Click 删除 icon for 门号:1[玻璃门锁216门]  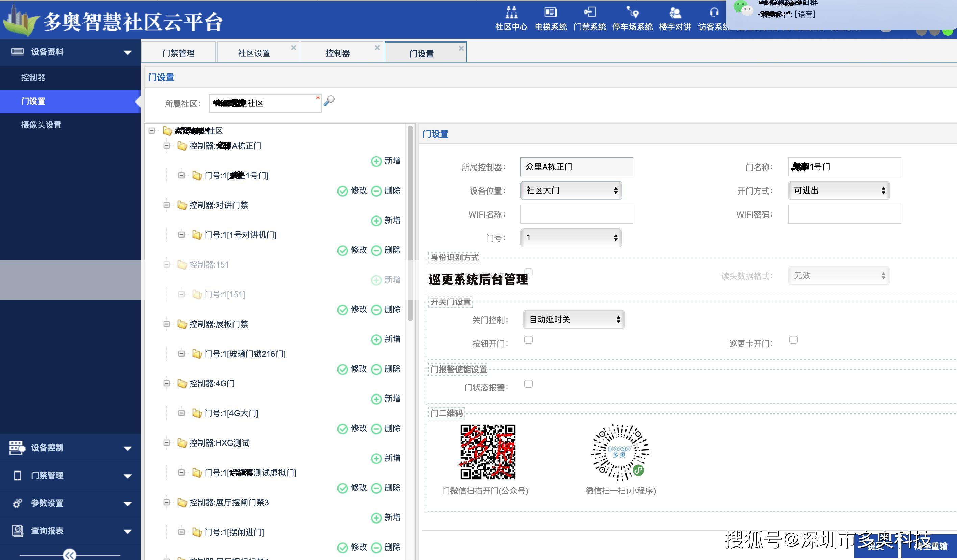pyautogui.click(x=376, y=369)
